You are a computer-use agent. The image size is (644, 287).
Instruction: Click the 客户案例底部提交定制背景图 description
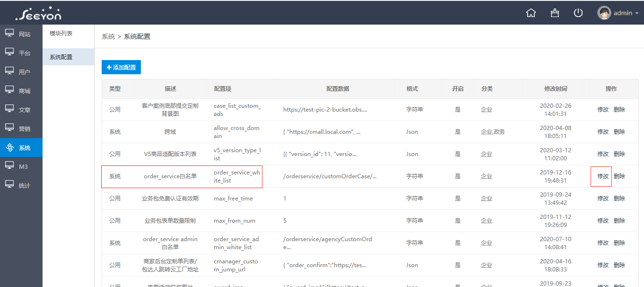pyautogui.click(x=170, y=110)
